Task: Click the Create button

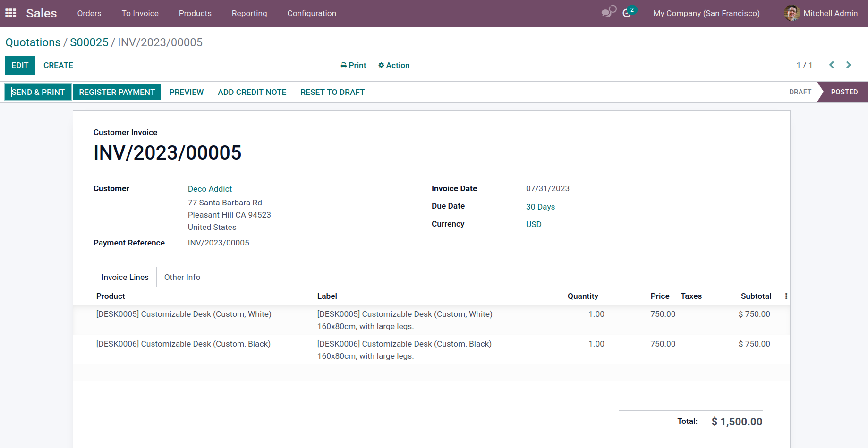Action: click(x=58, y=65)
